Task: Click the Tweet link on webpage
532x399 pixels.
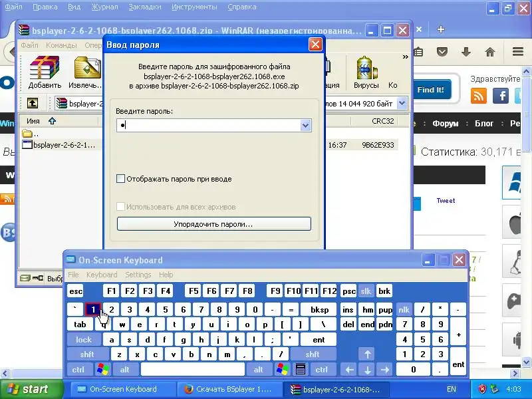Action: [446, 201]
